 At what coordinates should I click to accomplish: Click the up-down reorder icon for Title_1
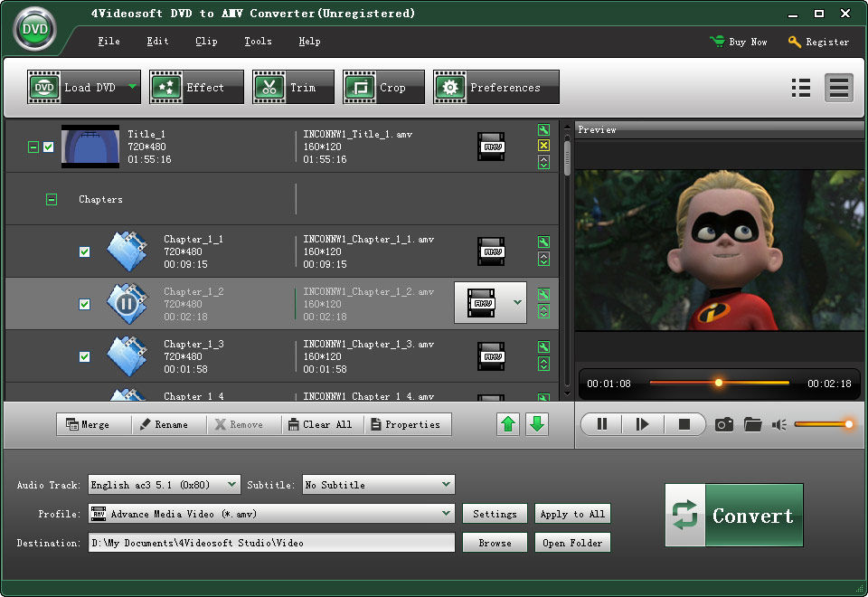(543, 162)
